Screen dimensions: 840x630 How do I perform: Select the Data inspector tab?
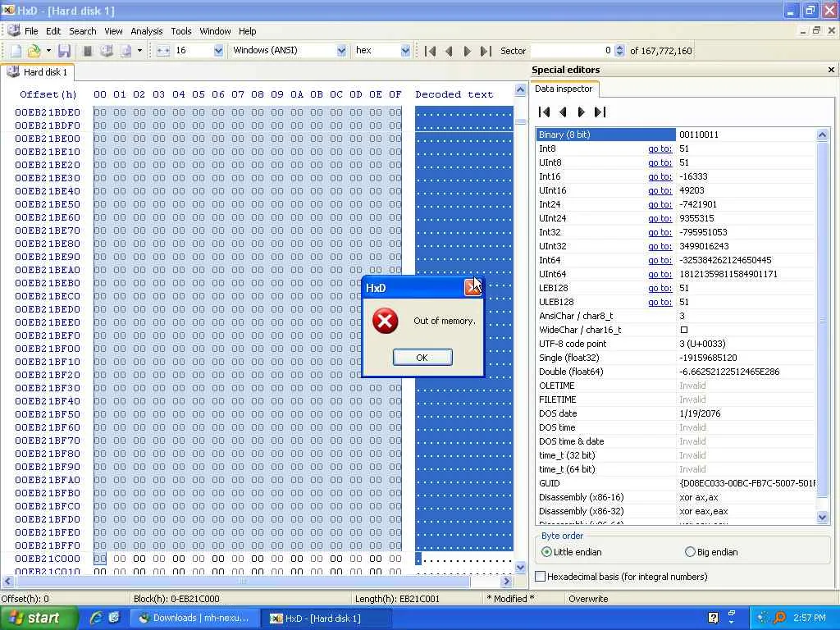[564, 89]
